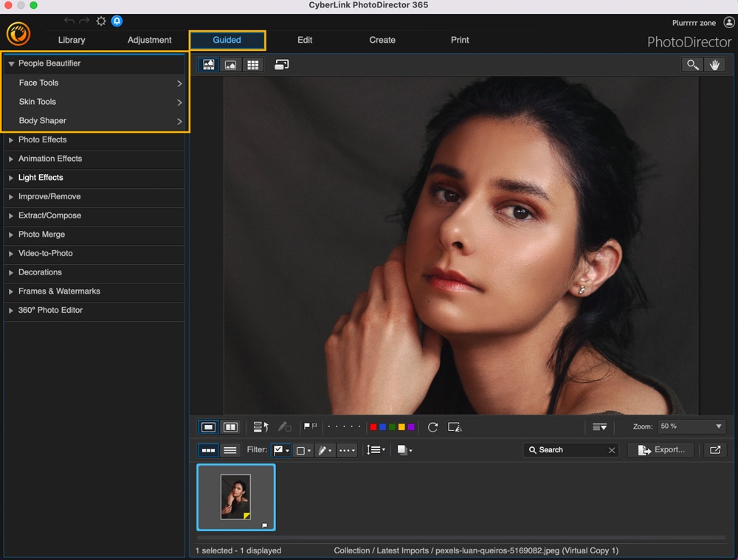Redo the action with the redo arrow

coord(84,21)
